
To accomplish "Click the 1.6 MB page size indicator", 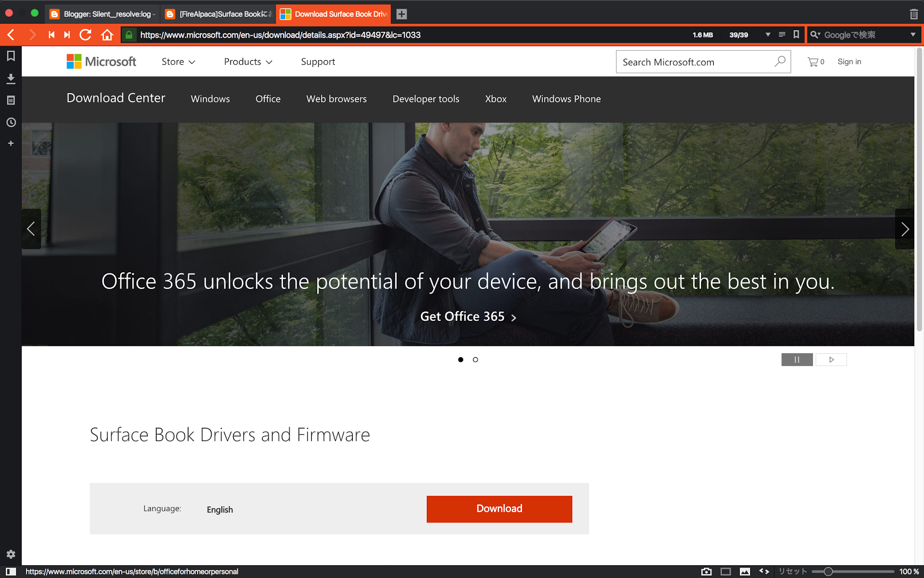I will tap(703, 35).
